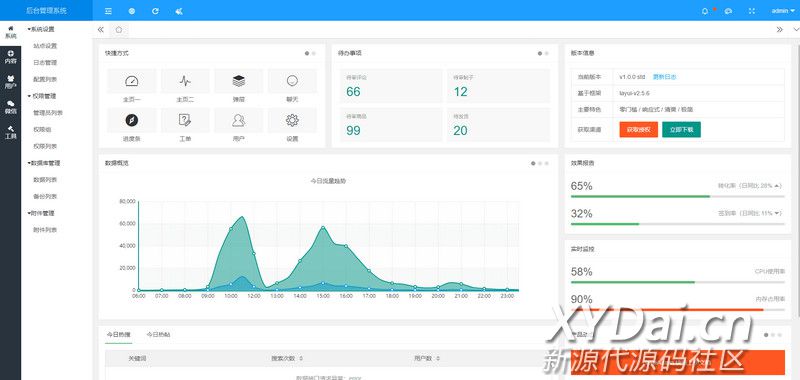Open the notification bell icon
800x380 pixels.
705,11
